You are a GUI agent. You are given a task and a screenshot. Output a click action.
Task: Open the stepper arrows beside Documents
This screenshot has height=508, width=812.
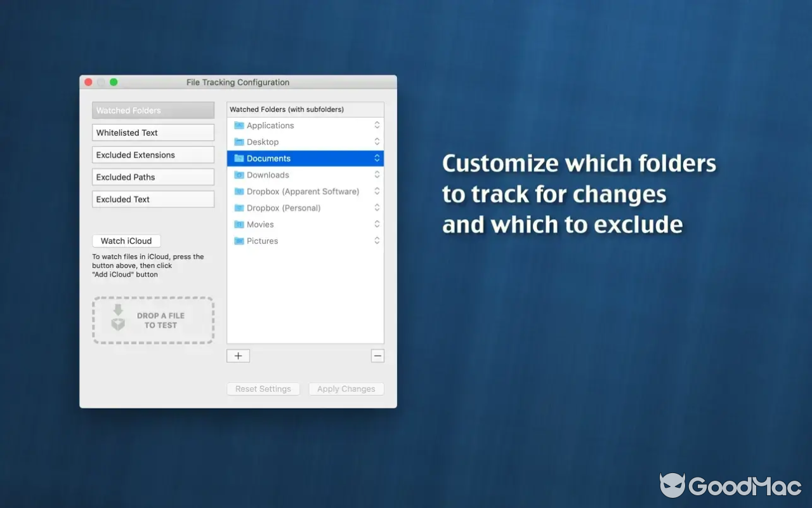377,158
